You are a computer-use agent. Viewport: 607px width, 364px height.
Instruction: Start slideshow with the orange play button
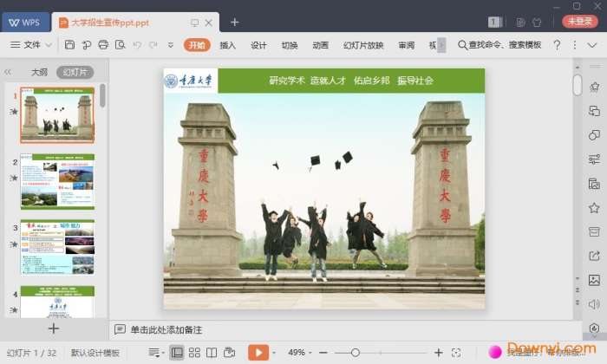pyautogui.click(x=258, y=353)
